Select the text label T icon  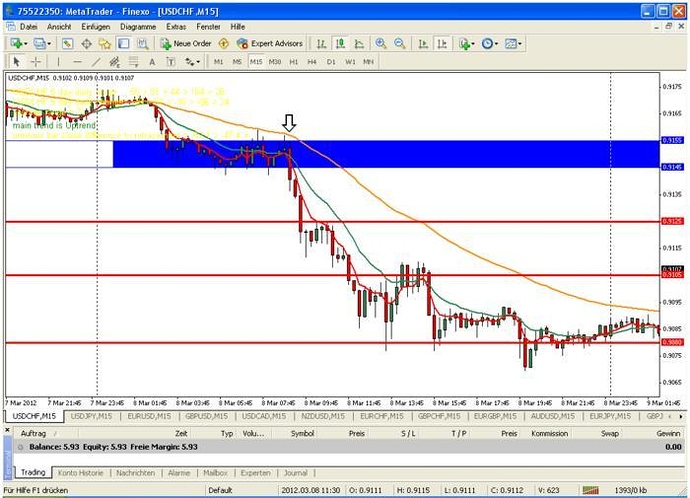click(x=171, y=62)
